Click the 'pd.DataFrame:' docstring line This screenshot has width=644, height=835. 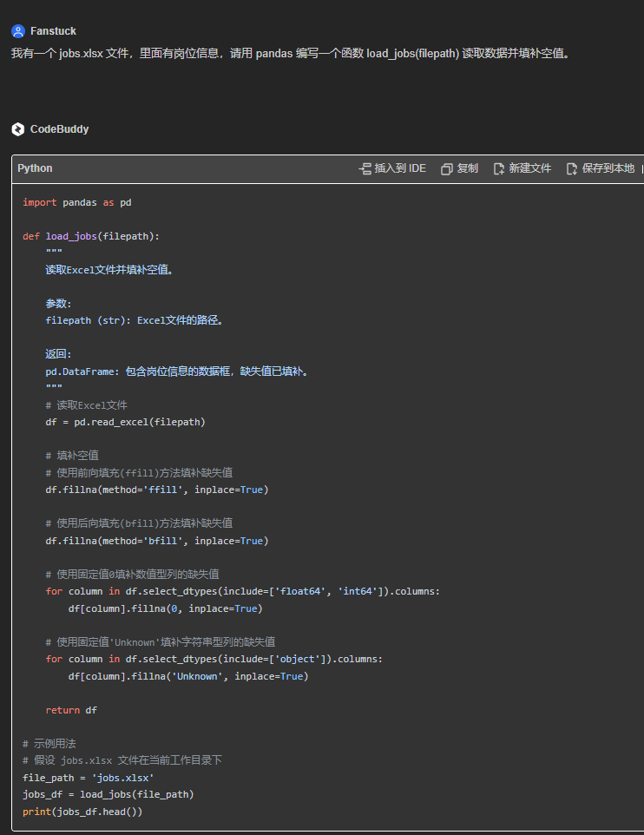click(177, 371)
